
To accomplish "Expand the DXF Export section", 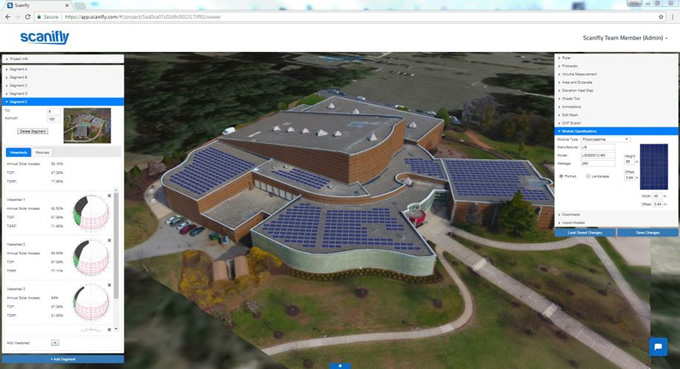I will tap(616, 123).
